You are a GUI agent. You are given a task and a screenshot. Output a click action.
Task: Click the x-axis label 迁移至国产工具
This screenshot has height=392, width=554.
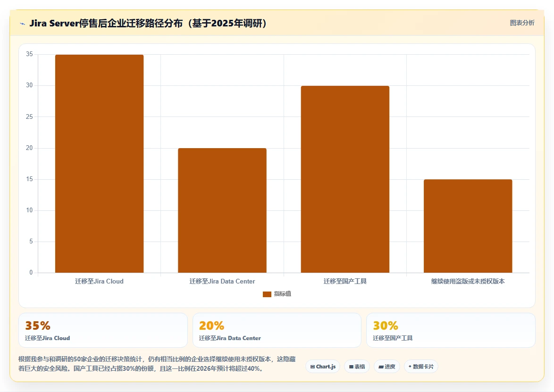click(x=345, y=282)
